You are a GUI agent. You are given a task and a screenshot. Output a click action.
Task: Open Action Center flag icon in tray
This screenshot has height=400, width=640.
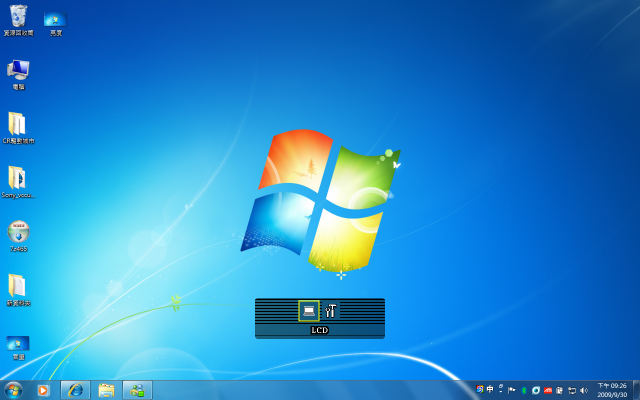coord(512,391)
